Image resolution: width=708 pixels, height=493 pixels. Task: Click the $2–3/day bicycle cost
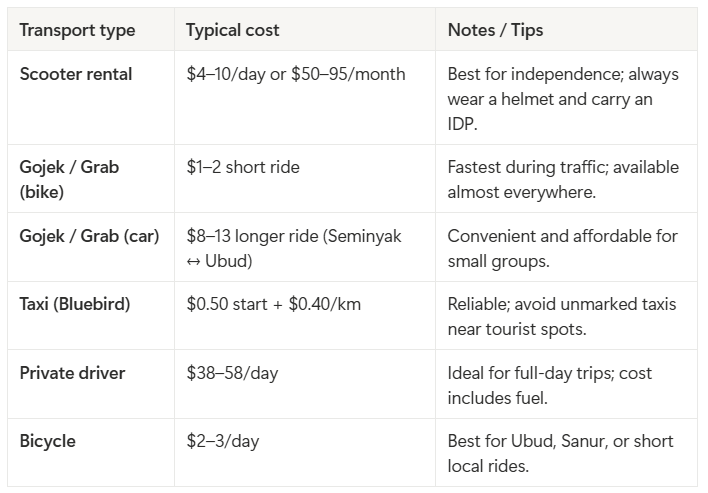(x=223, y=441)
